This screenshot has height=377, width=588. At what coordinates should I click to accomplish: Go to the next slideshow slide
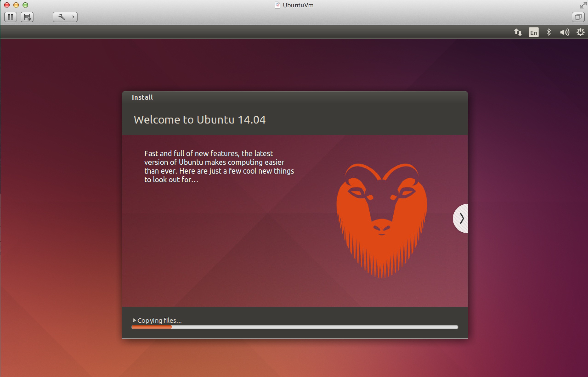pos(461,218)
